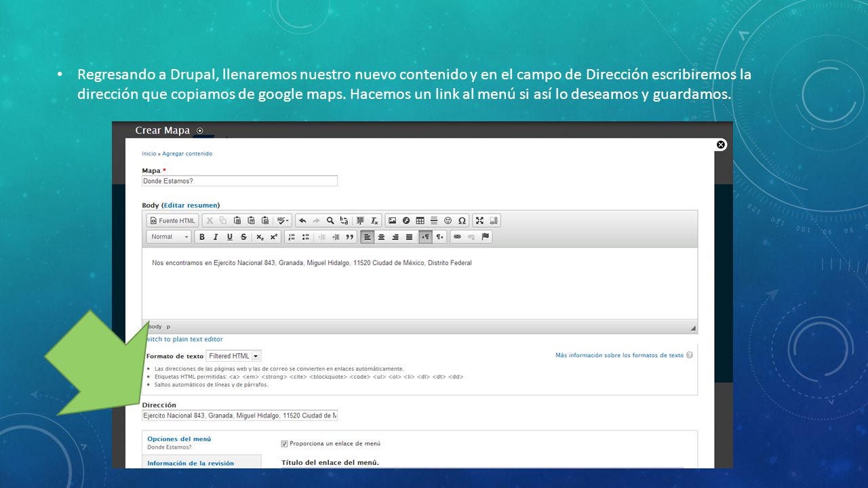Click the Find magnifier icon

tap(330, 220)
